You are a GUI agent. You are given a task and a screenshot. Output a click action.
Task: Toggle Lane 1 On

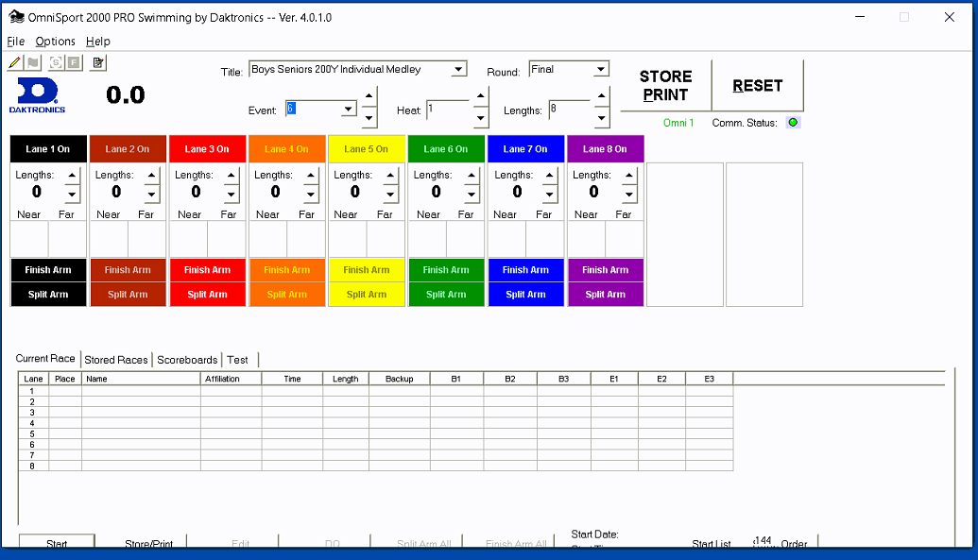48,149
